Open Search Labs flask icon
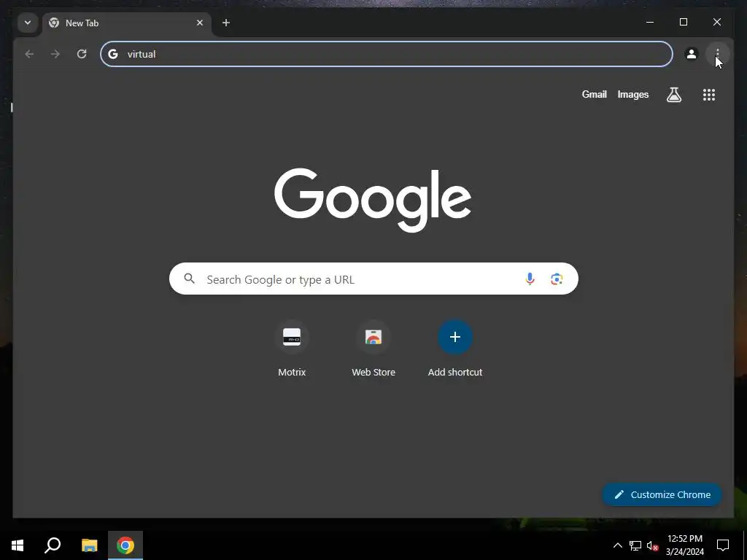 tap(673, 95)
